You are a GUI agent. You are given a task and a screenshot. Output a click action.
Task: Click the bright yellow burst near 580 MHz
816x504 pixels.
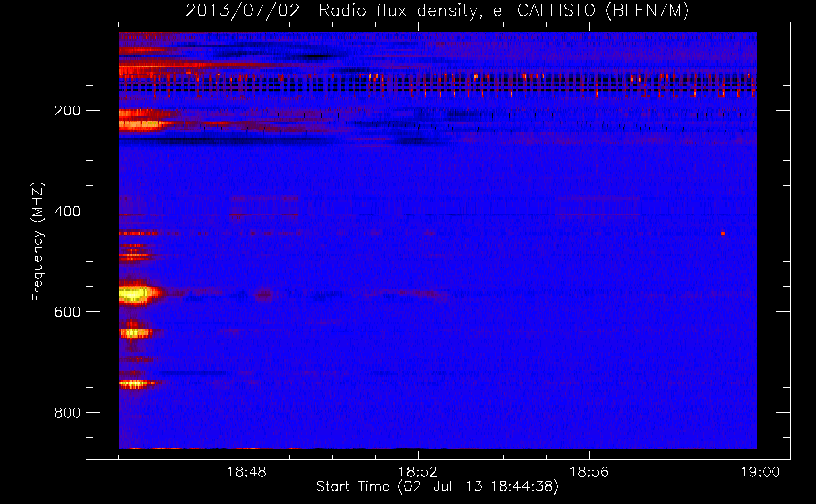coord(134,294)
